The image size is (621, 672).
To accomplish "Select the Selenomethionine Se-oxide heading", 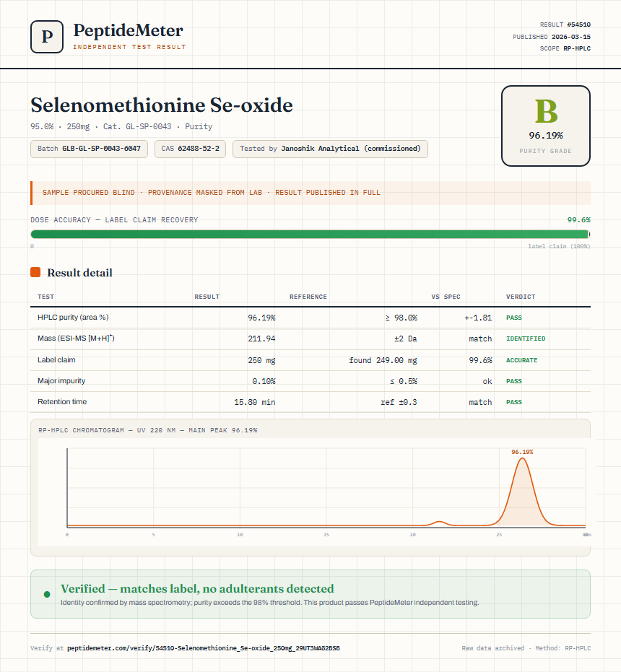I will [162, 105].
